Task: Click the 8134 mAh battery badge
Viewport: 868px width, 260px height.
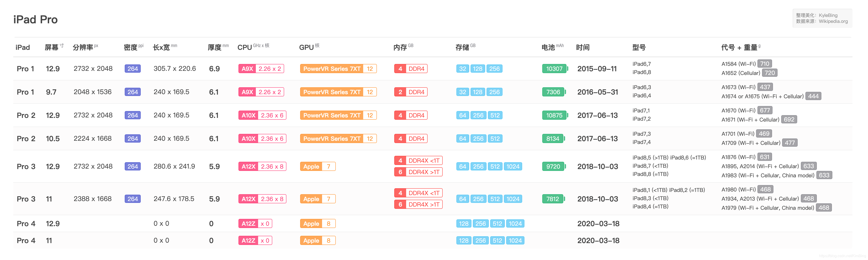Action: point(553,139)
